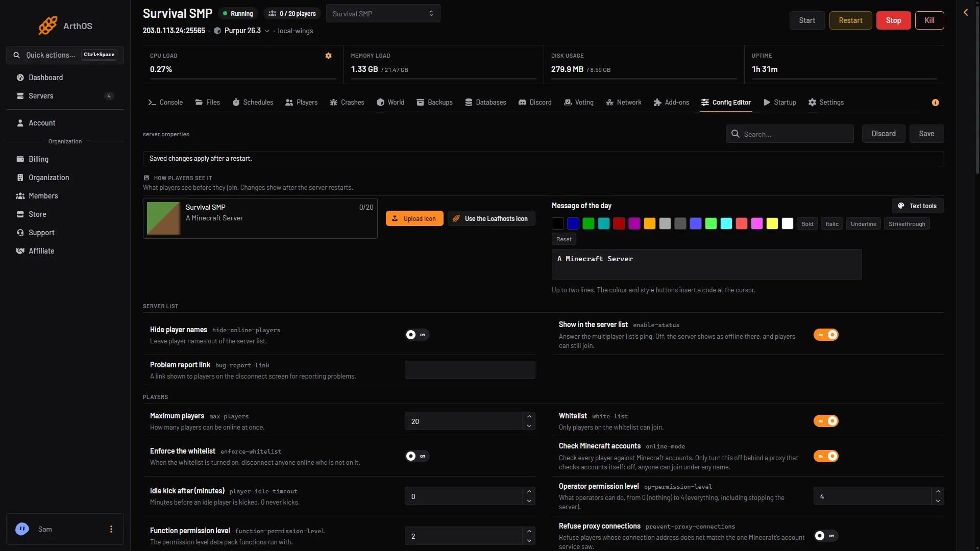The width and height of the screenshot is (980, 551).
Task: Open Dashboard from the sidebar
Action: (65, 78)
